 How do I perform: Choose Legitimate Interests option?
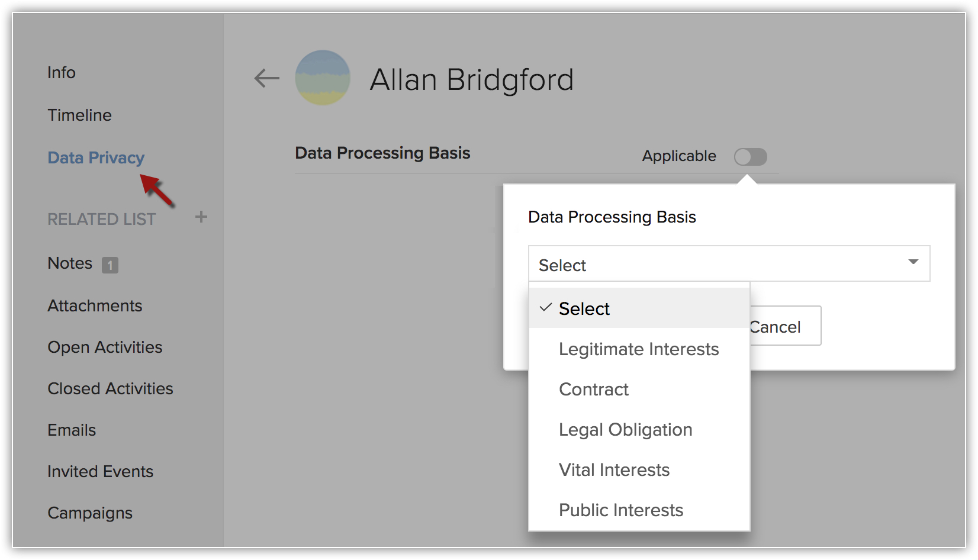click(x=639, y=349)
